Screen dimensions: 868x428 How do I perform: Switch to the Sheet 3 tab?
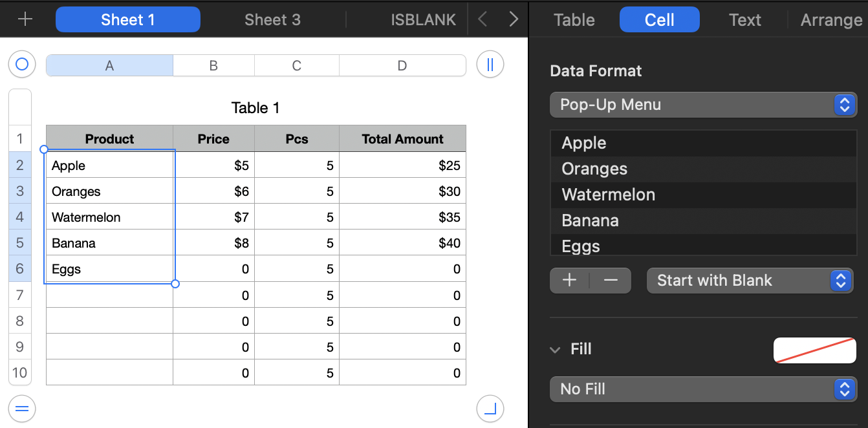272,19
